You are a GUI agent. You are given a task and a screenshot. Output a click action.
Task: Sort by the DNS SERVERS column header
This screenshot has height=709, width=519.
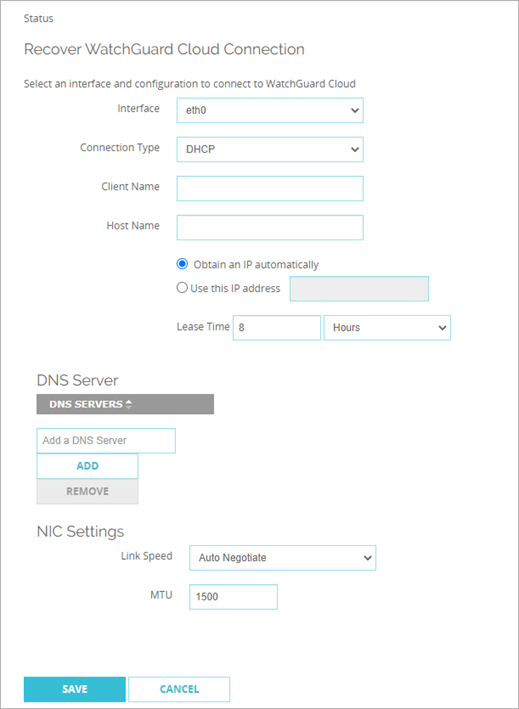[125, 404]
